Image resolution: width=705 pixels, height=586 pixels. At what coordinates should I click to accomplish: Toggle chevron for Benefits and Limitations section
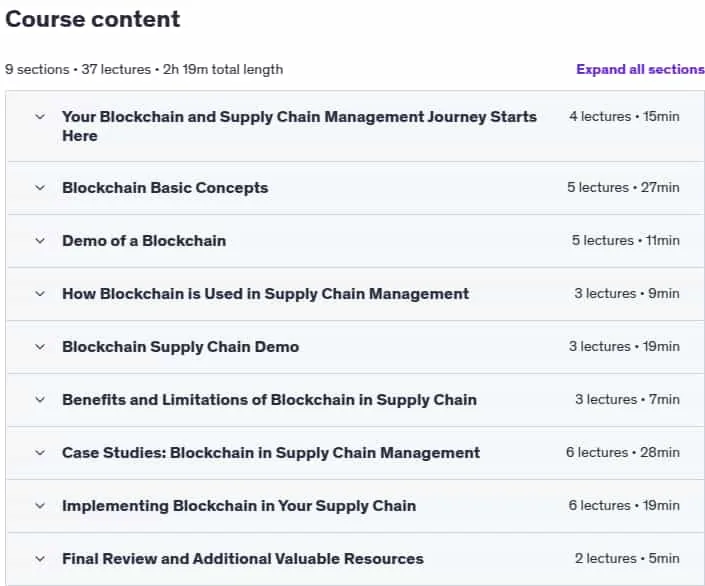click(x=40, y=399)
